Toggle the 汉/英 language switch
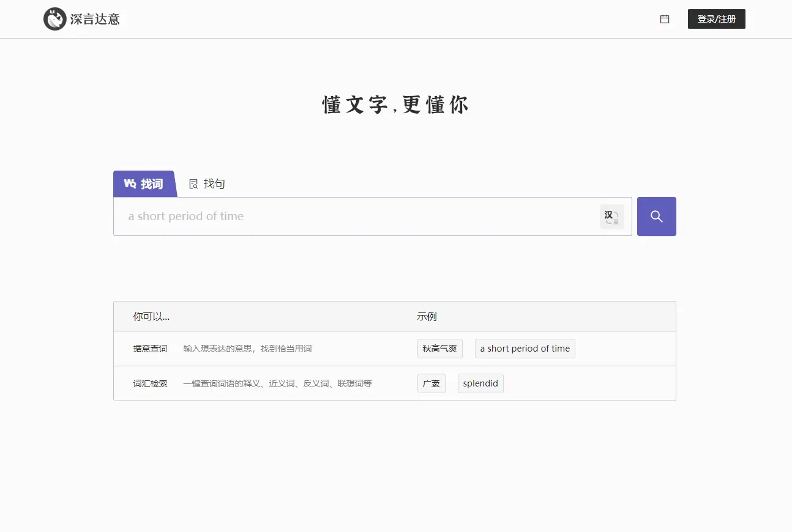792x532 pixels. pyautogui.click(x=611, y=216)
